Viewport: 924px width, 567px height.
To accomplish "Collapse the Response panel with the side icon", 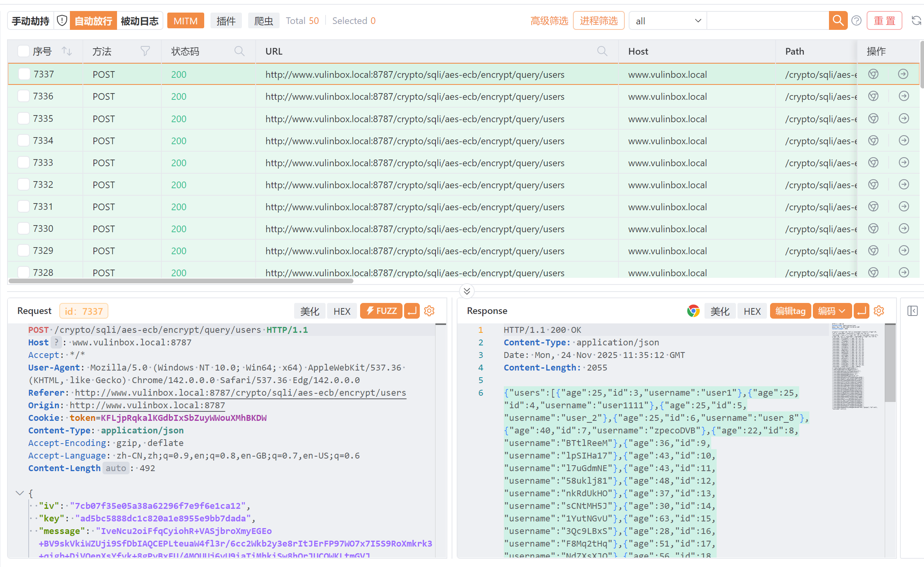I will pyautogui.click(x=913, y=311).
